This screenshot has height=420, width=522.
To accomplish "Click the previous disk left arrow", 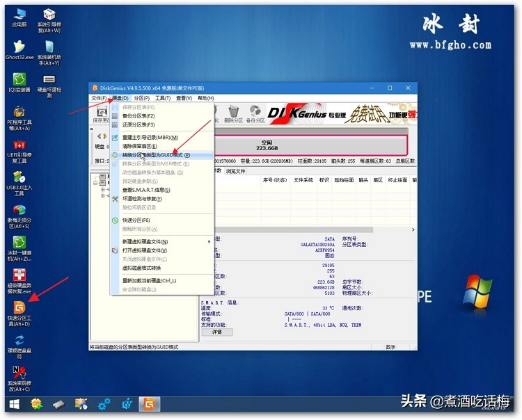I will pos(99,136).
